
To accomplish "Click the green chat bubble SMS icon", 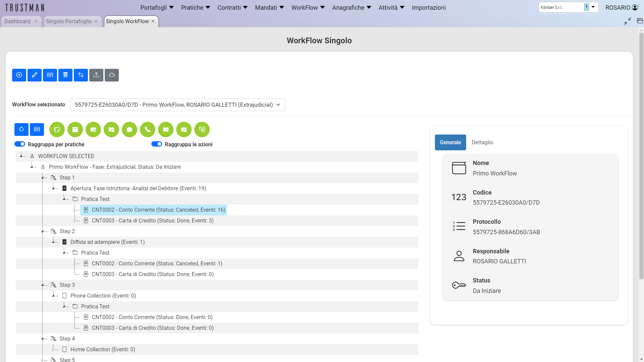I will 130,130.
